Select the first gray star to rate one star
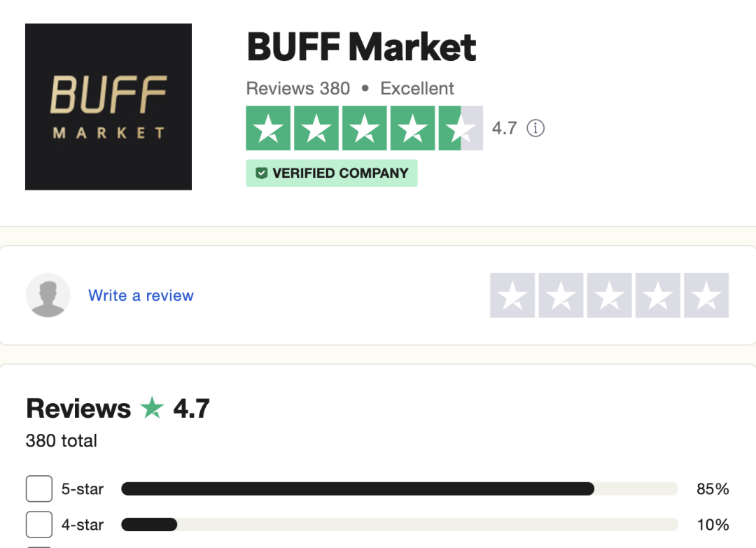 coord(512,295)
